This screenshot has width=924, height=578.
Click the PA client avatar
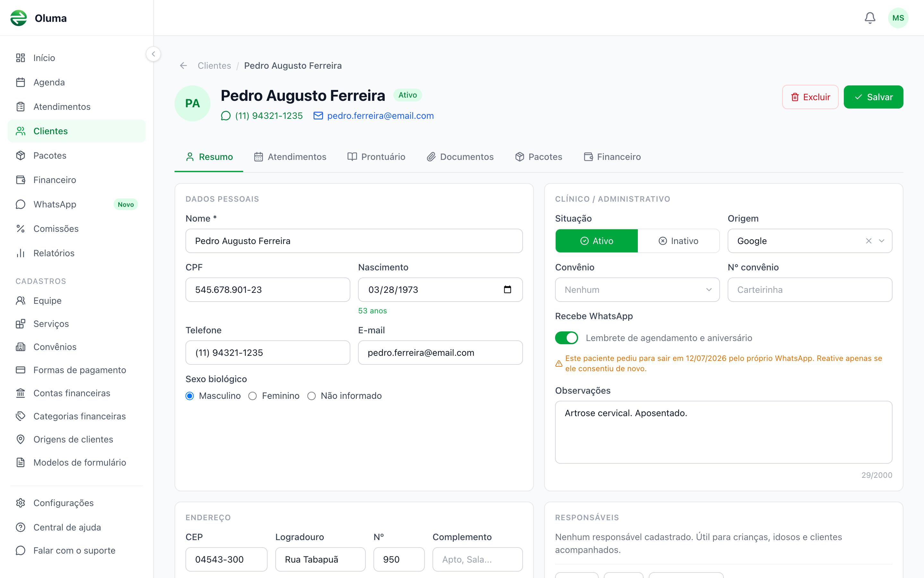pos(193,103)
